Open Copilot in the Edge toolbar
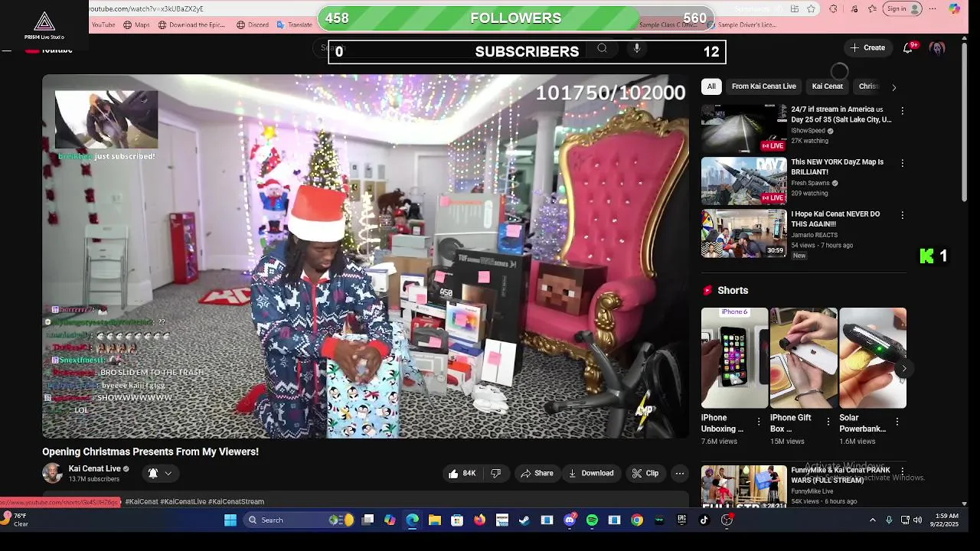980x551 pixels. (x=954, y=8)
